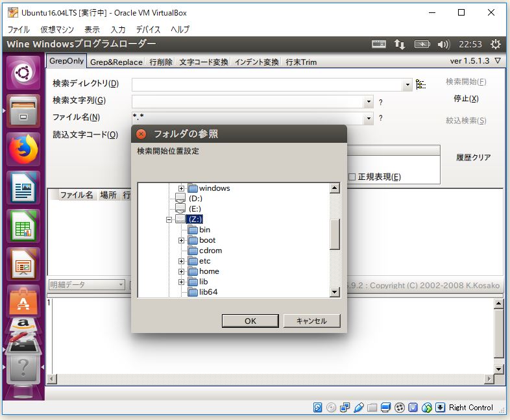Image resolution: width=510 pixels, height=420 pixels.
Task: Click VirtualBox optical disk status icon
Action: pyautogui.click(x=331, y=407)
